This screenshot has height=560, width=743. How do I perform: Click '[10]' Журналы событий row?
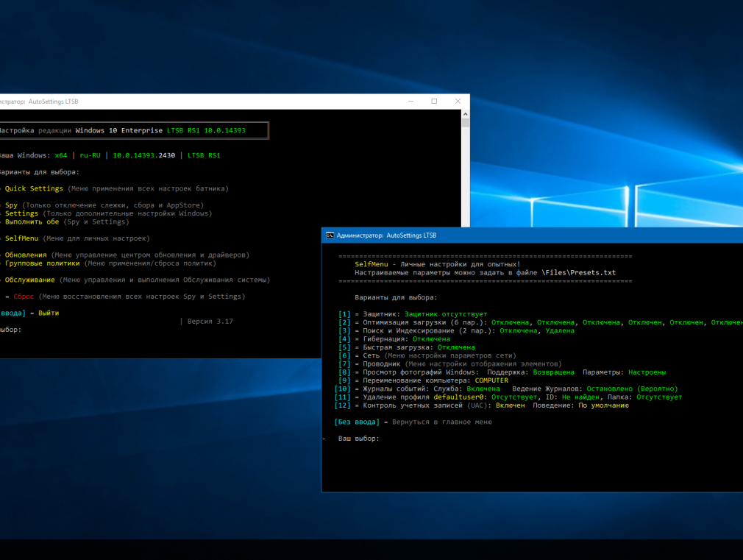click(506, 389)
